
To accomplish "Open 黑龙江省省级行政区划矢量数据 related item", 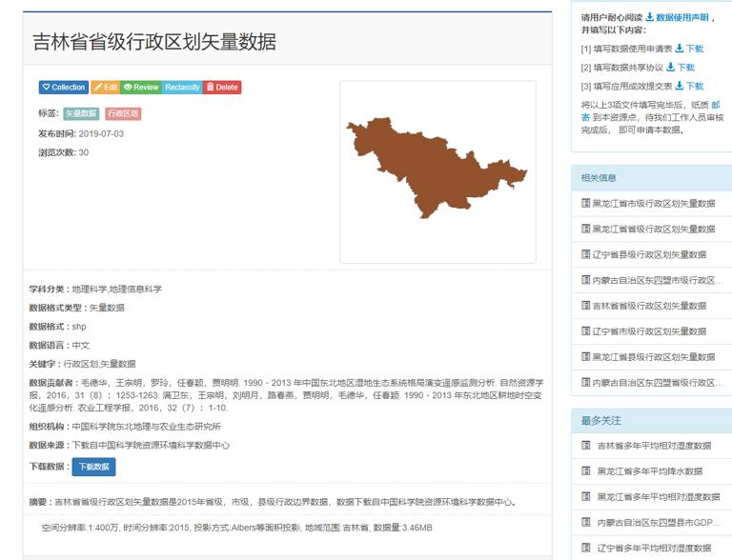I will tap(654, 229).
